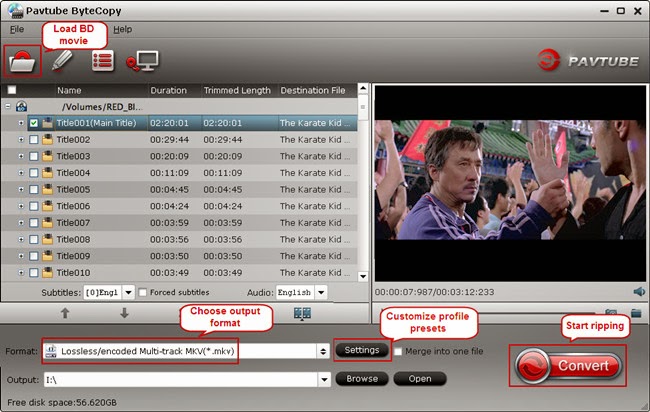
Task: Open the Output path dropdown arrow
Action: click(324, 379)
